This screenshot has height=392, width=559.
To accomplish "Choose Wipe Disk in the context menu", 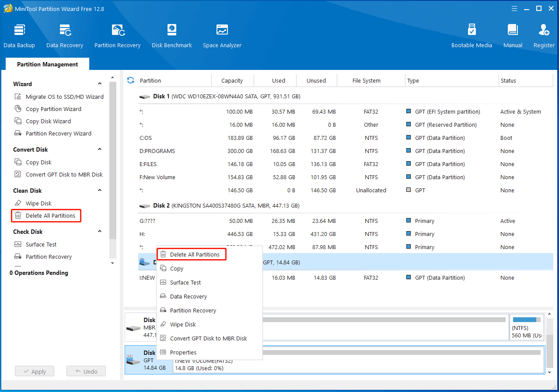I will pos(210,324).
